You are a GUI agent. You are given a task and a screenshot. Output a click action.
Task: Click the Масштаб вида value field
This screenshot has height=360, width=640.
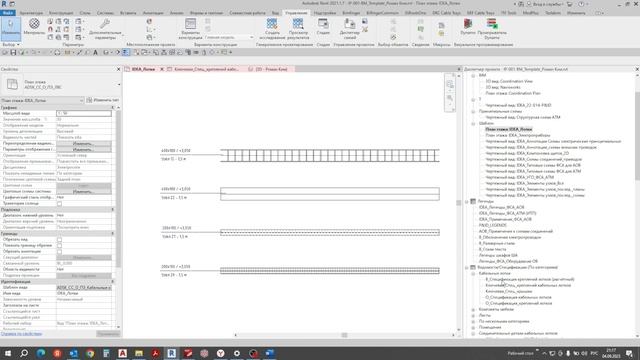84,113
